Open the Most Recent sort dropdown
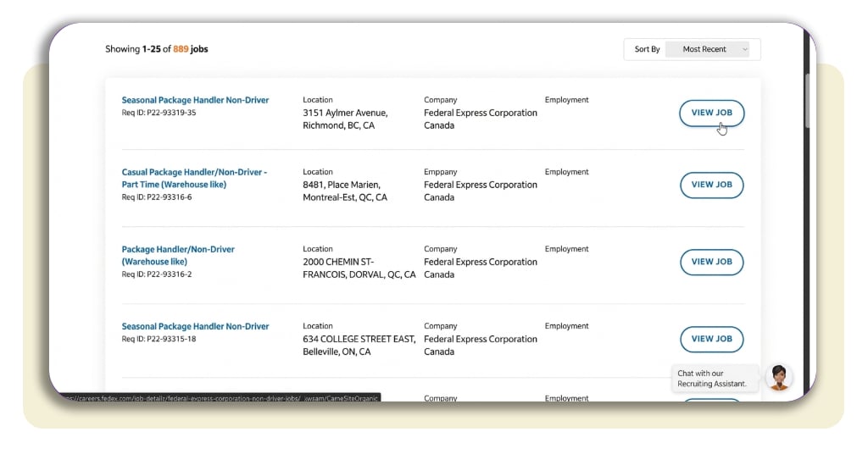Viewport: 868px width, 454px height. pos(708,49)
